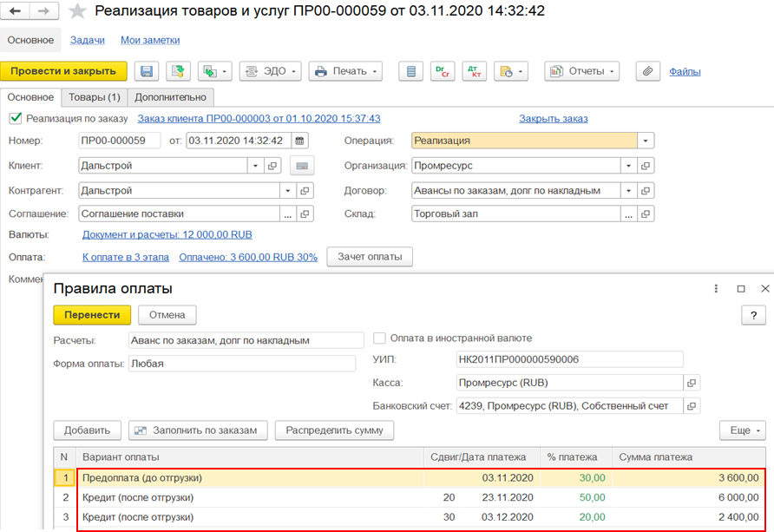
Task: Click Провести и закрыть button
Action: pos(63,71)
